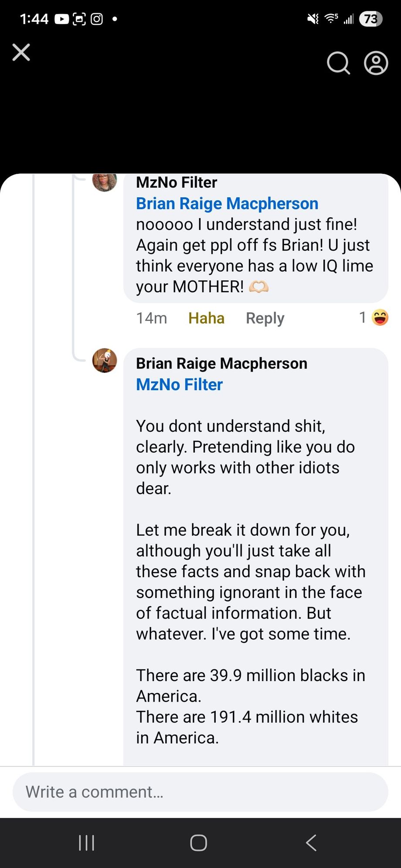Tap the Instagram status bar icon
Image resolution: width=401 pixels, height=868 pixels.
tap(97, 19)
